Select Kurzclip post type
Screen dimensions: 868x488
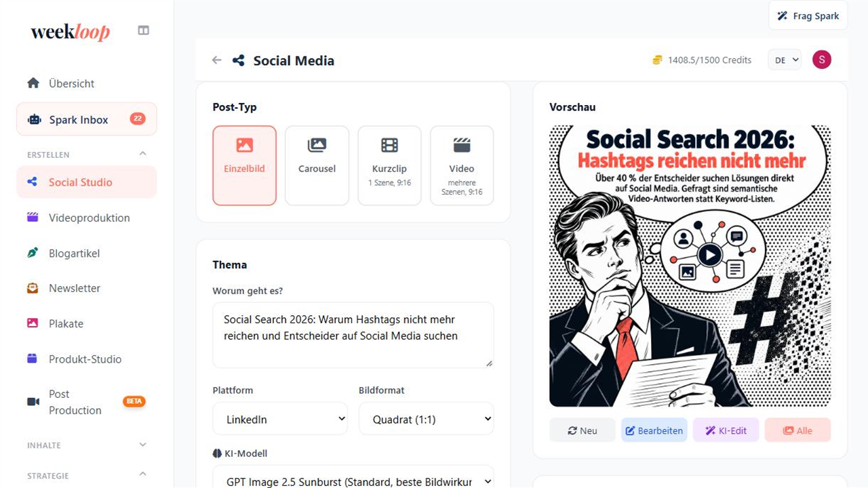[x=389, y=165]
